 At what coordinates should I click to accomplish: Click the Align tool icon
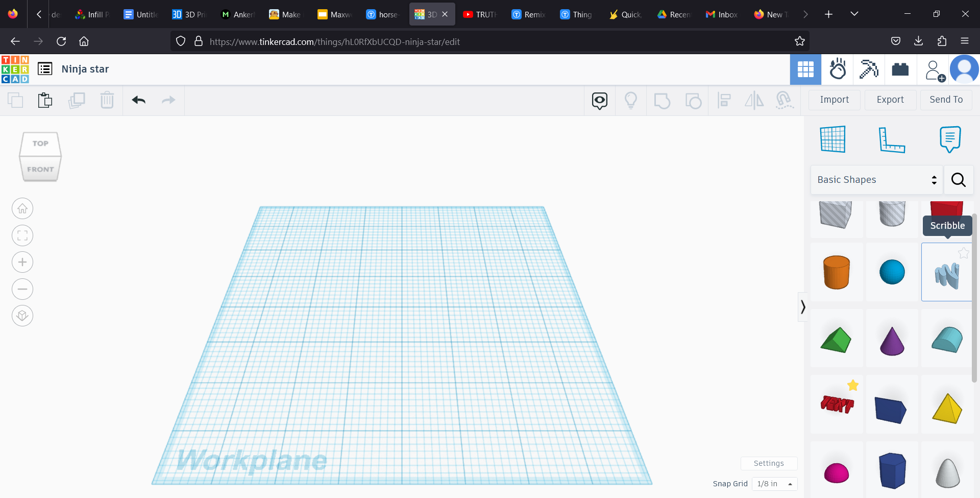(x=724, y=101)
